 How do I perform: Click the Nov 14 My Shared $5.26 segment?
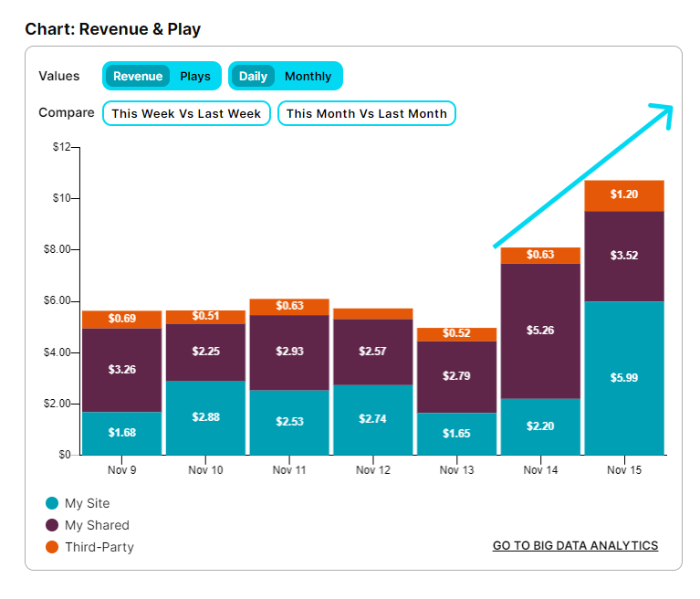coord(540,331)
